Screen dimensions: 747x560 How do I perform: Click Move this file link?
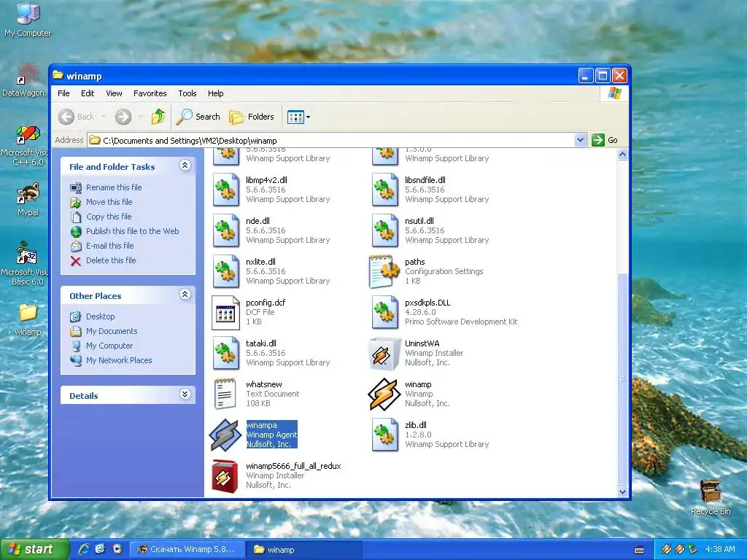point(109,202)
